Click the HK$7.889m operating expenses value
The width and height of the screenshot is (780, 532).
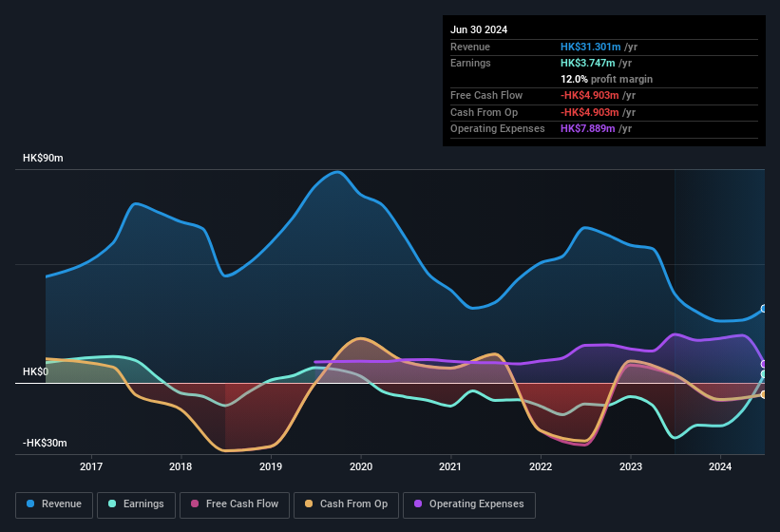pyautogui.click(x=587, y=129)
